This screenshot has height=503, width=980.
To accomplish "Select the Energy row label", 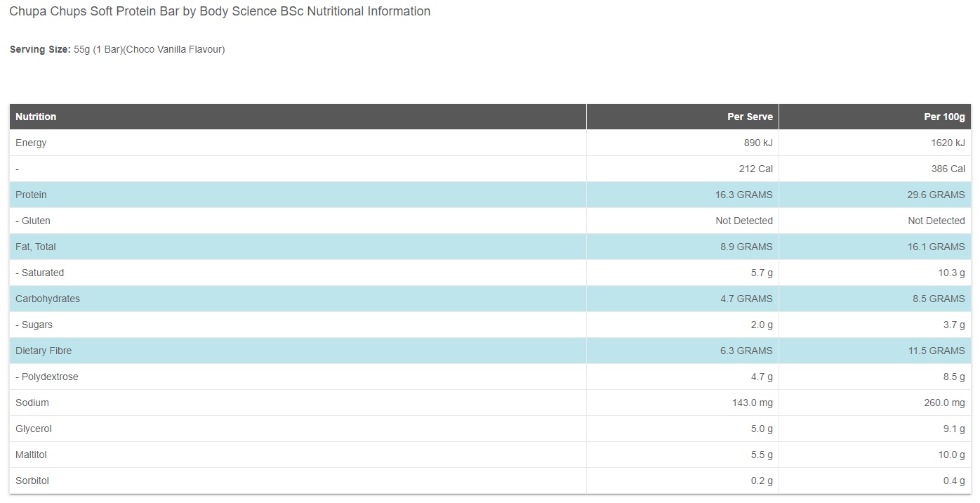I will [x=31, y=143].
